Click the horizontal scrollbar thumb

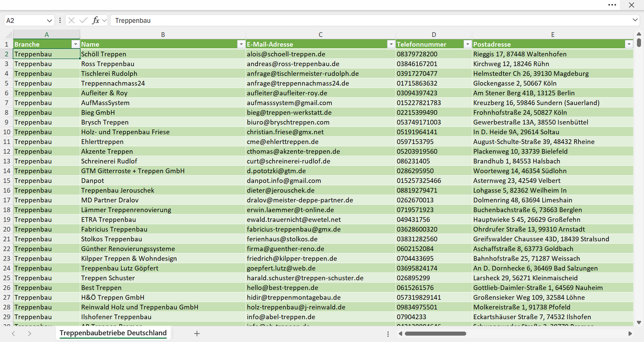435,334
